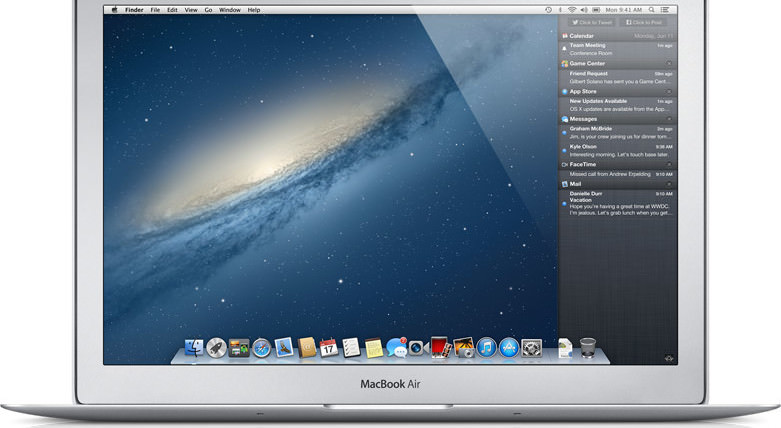Image resolution: width=781 pixels, height=428 pixels.
Task: Open Contacts address book in Dock
Action: click(307, 347)
